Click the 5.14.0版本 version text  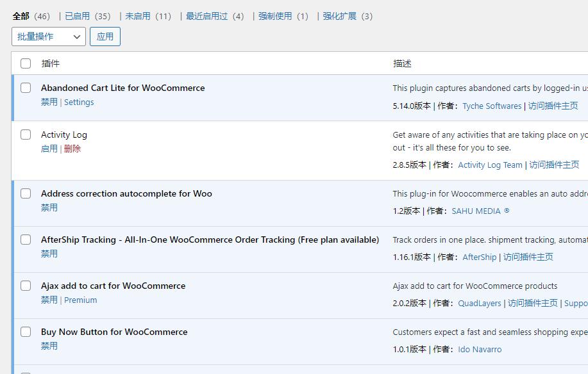click(x=412, y=106)
